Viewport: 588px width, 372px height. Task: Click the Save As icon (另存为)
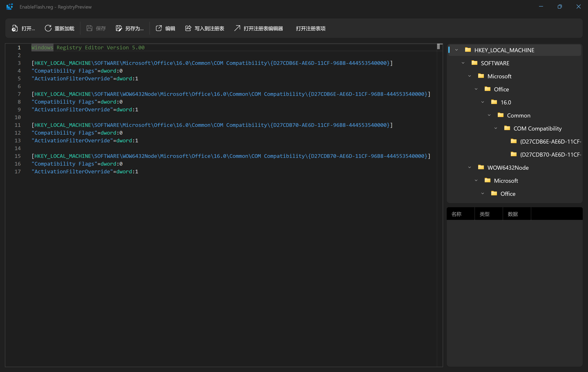point(119,28)
